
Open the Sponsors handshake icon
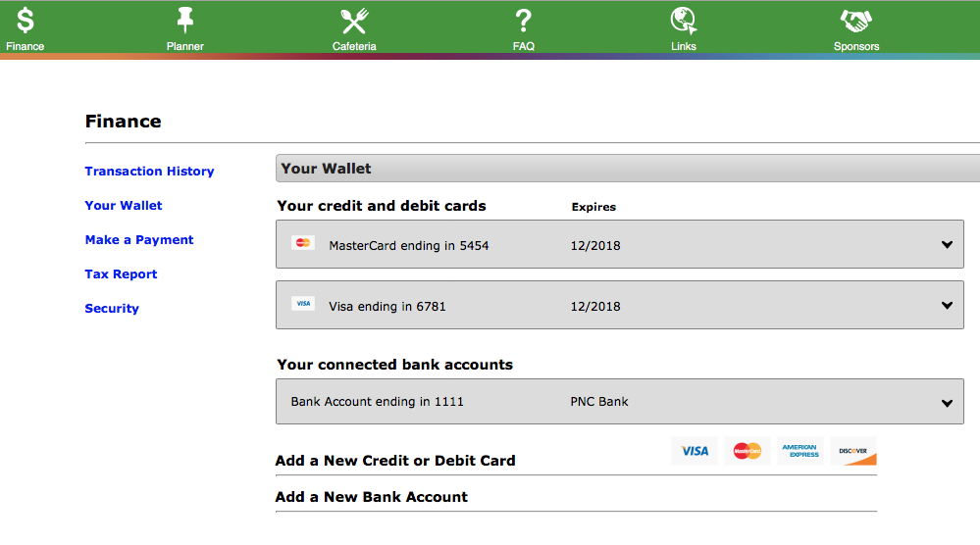click(855, 21)
